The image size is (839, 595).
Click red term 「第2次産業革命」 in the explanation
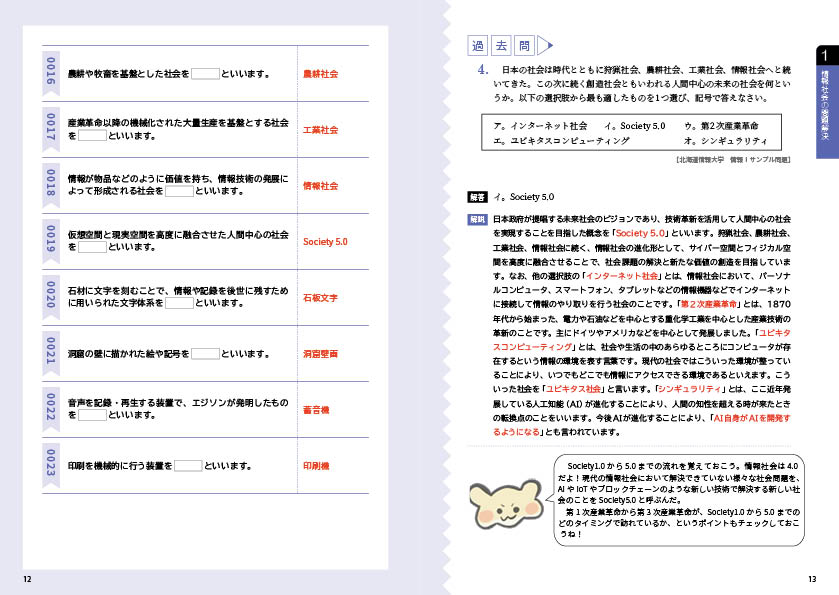[709, 304]
